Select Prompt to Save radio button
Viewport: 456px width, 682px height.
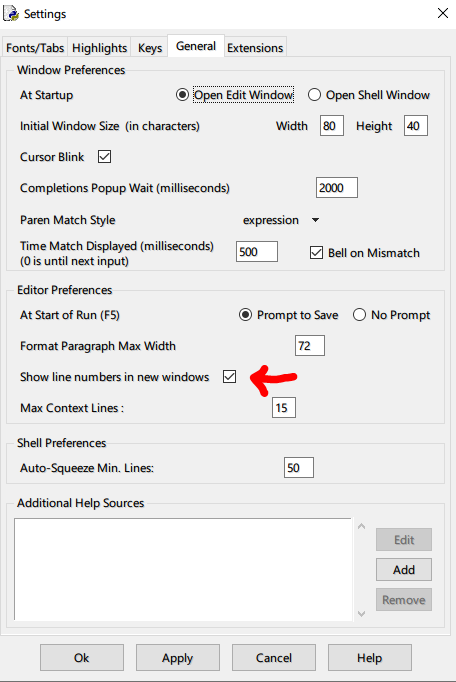click(245, 315)
